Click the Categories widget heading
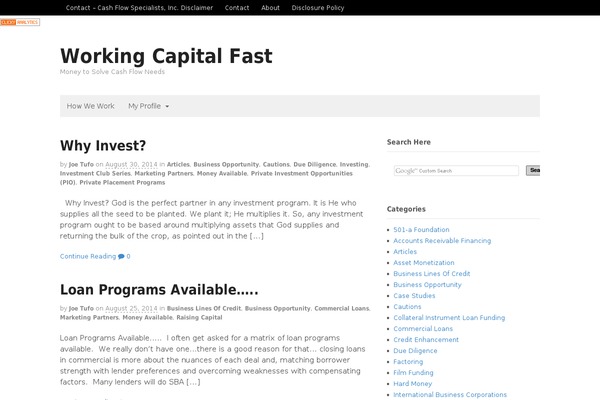The width and height of the screenshot is (600, 400). [406, 209]
